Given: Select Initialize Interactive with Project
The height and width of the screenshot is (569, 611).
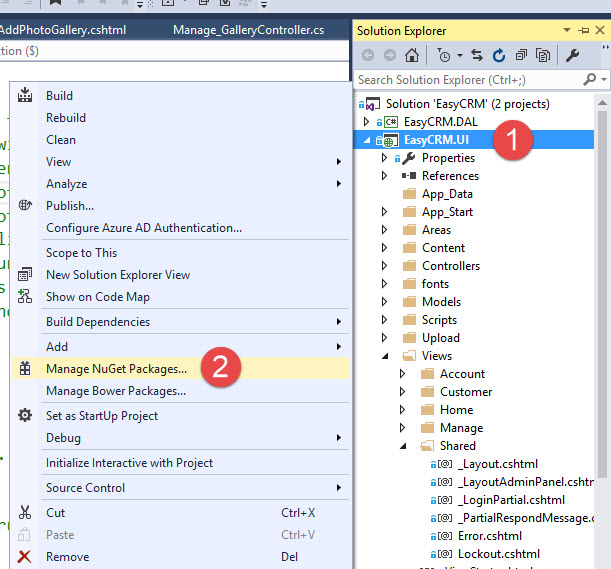Looking at the screenshot, I should coord(182,463).
